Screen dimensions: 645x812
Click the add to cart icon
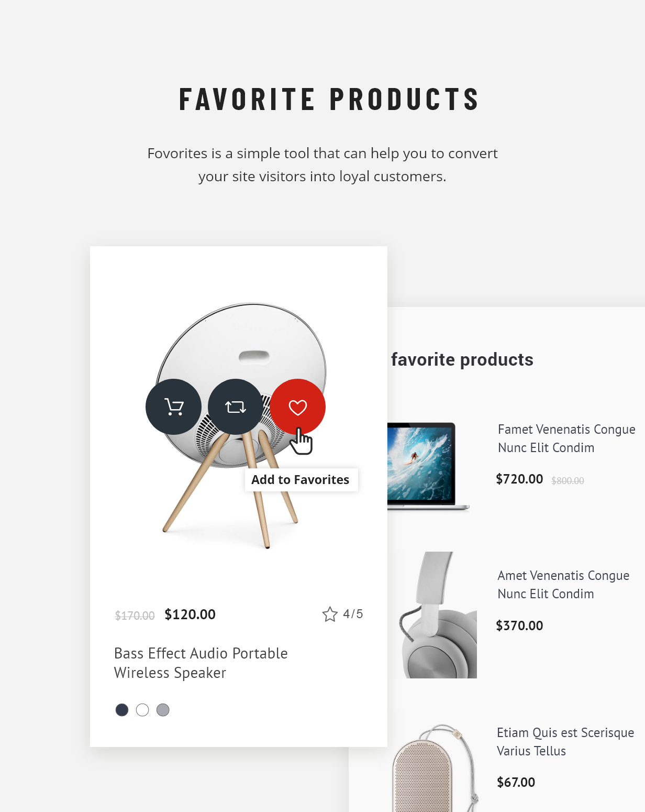point(173,407)
